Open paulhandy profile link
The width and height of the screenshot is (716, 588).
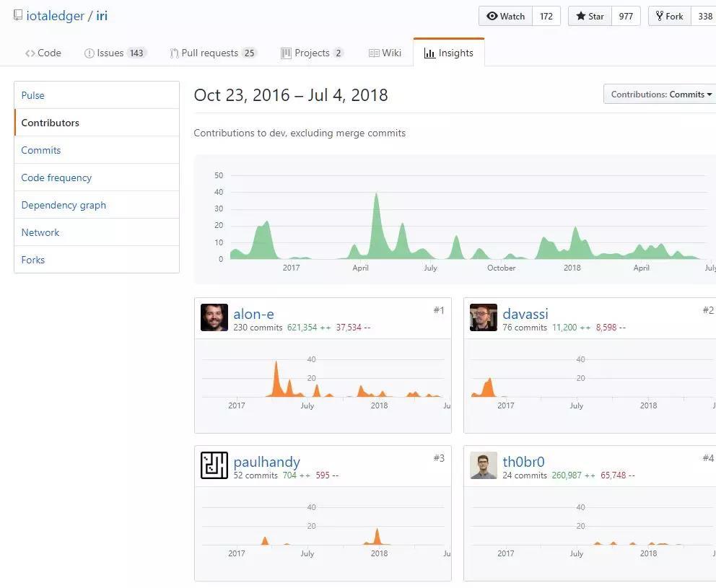(x=266, y=462)
